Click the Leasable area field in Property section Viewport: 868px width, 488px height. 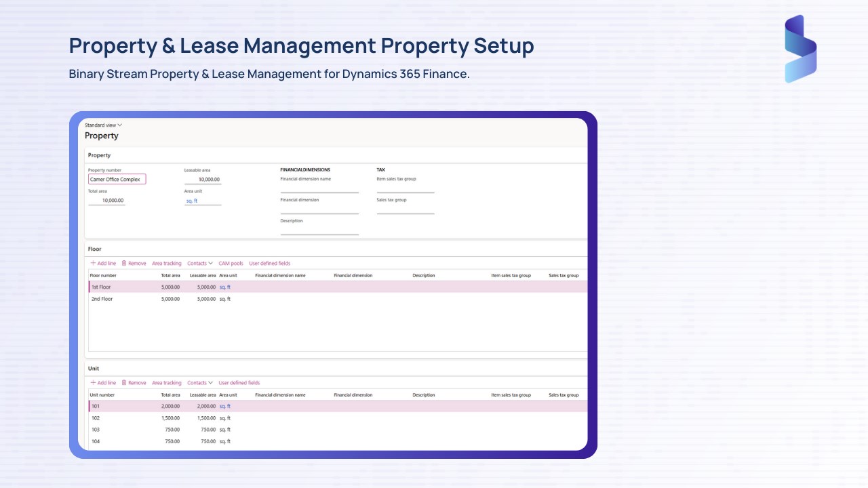click(203, 180)
